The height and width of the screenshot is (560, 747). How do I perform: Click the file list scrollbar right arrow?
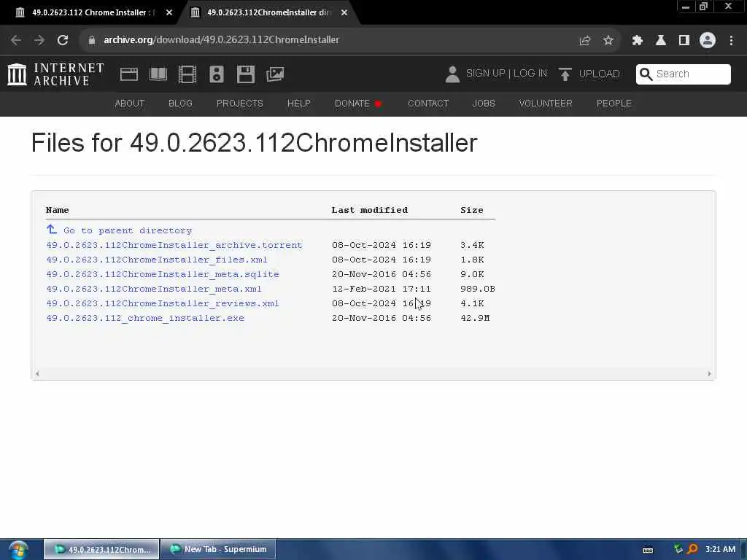[709, 374]
